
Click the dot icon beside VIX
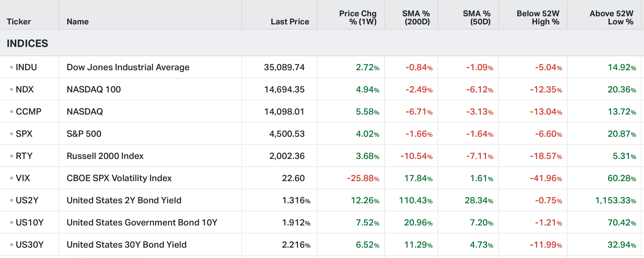pyautogui.click(x=11, y=178)
